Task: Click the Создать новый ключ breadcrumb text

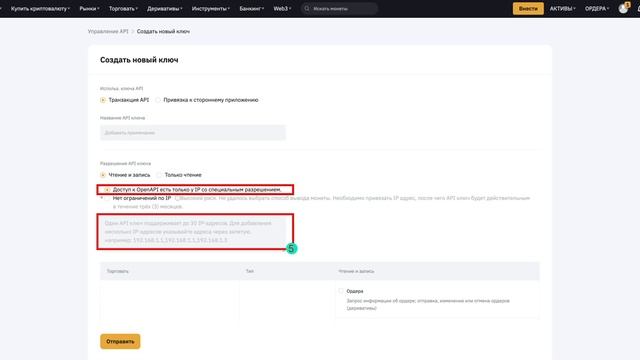Action: (x=163, y=31)
